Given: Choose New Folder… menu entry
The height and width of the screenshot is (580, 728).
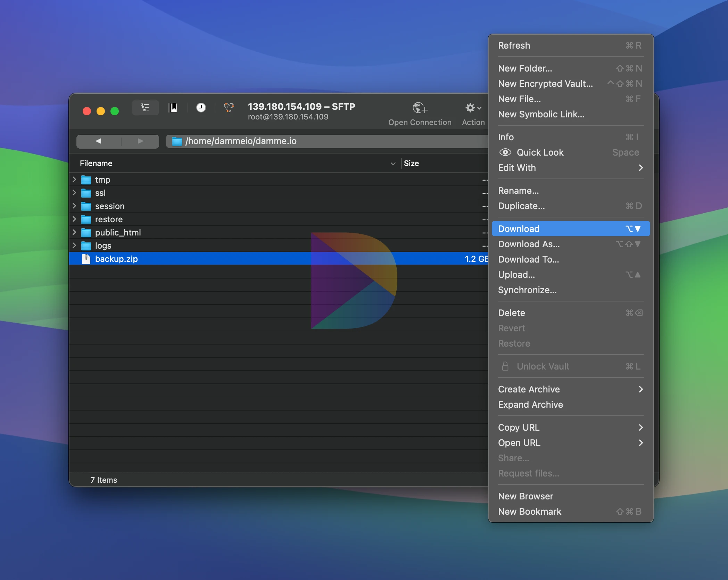Looking at the screenshot, I should click(571, 68).
